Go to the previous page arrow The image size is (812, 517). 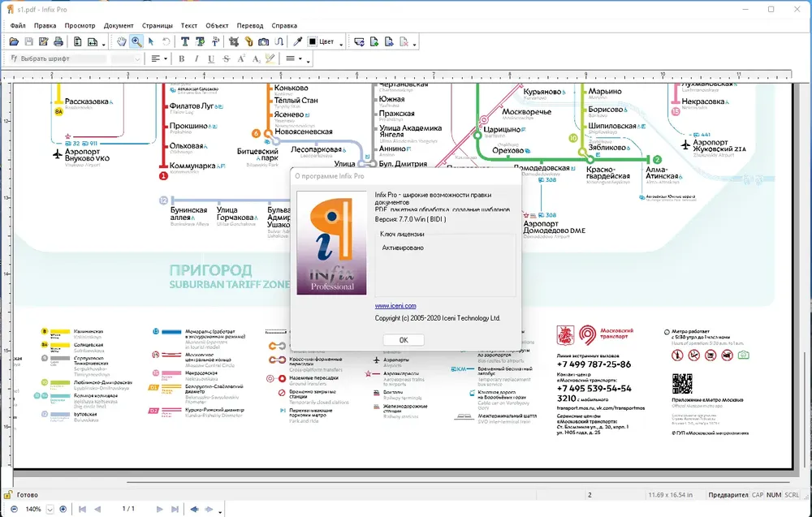(x=97, y=509)
